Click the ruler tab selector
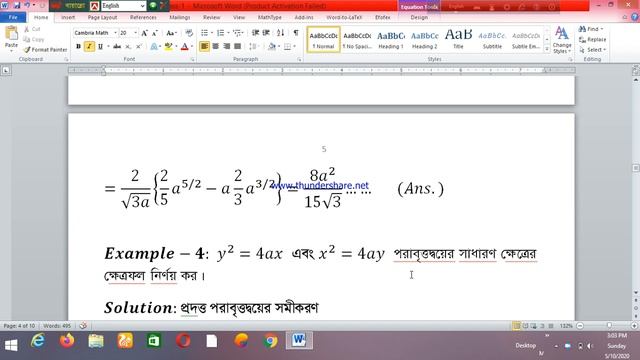Screen dimensions: 640x360 [6, 71]
